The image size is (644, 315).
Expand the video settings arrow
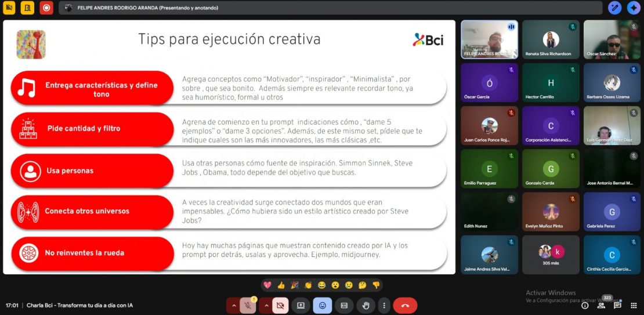(x=266, y=305)
